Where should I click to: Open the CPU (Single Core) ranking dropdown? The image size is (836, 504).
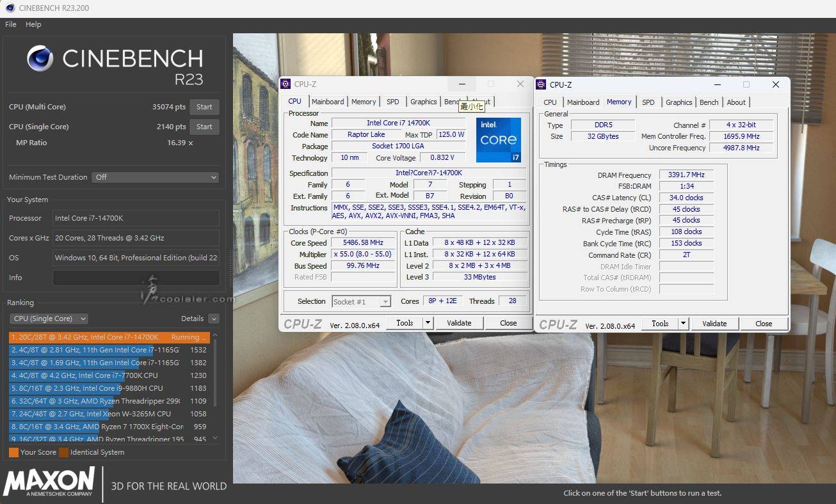pyautogui.click(x=49, y=319)
